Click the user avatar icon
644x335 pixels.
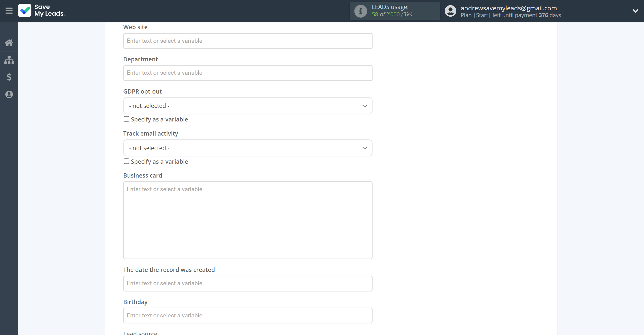coord(450,11)
